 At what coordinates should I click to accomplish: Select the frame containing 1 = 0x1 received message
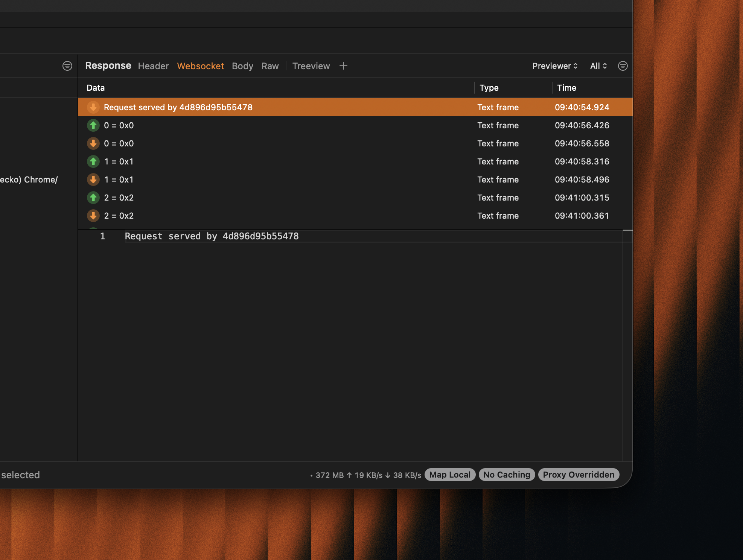263,180
